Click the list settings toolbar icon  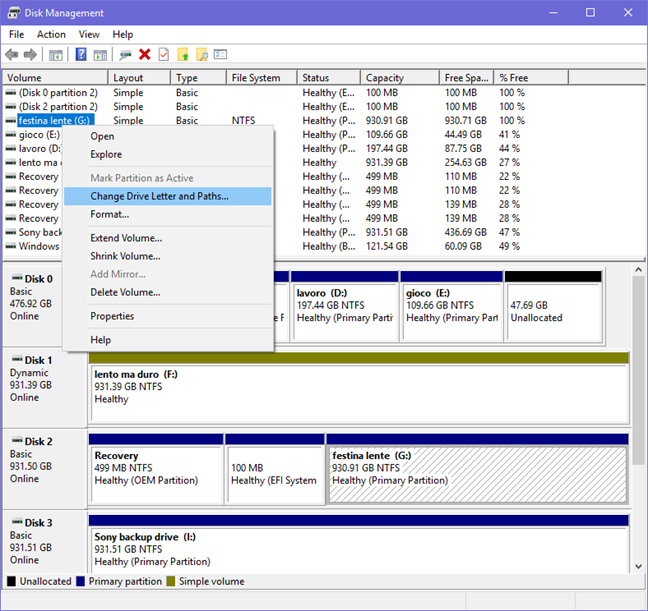click(x=220, y=54)
